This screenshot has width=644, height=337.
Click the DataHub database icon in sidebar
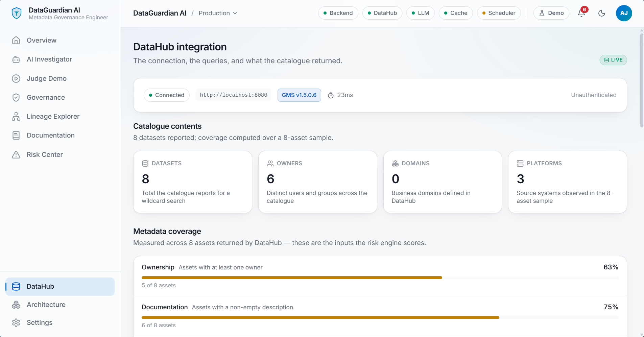(16, 287)
